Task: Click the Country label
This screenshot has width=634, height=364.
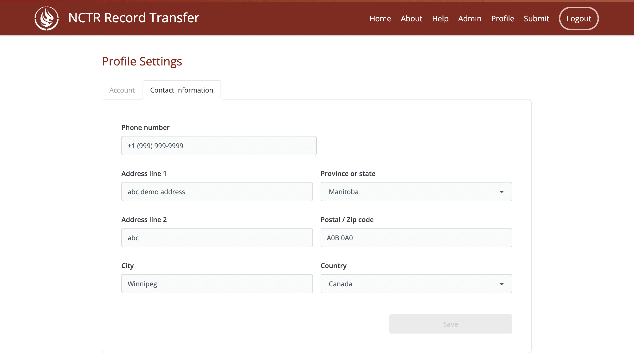Action: point(334,265)
